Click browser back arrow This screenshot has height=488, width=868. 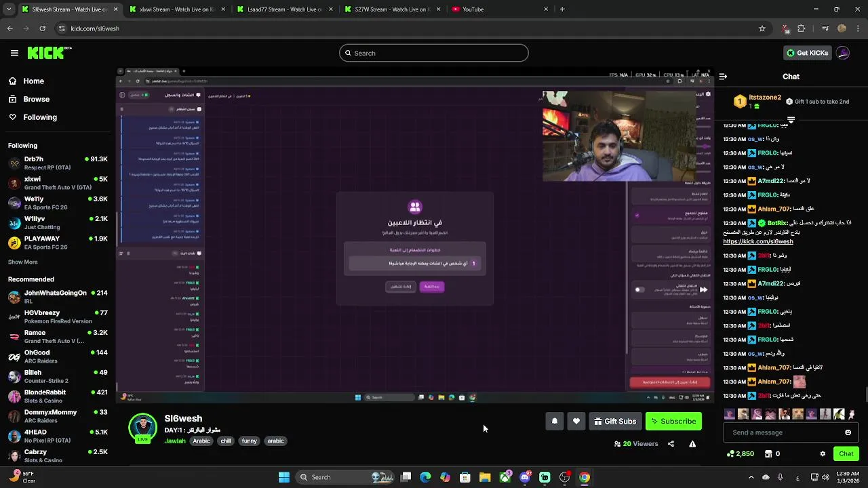pyautogui.click(x=10, y=28)
